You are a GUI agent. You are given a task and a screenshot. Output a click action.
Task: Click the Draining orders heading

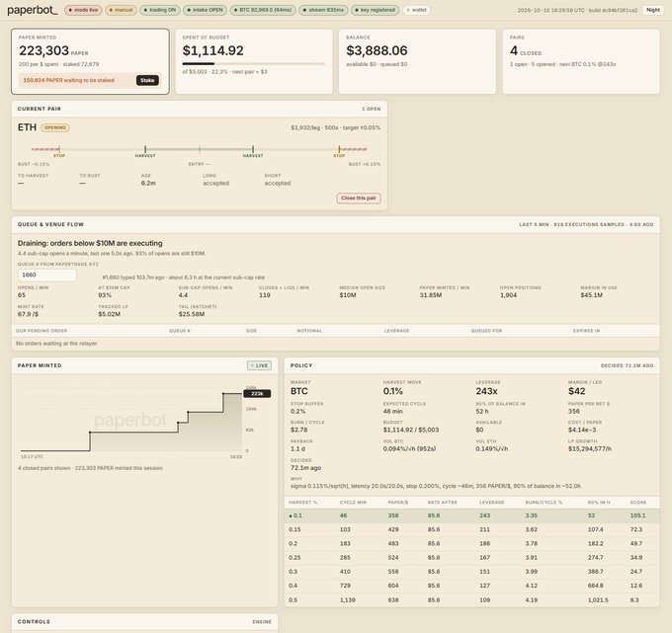90,243
